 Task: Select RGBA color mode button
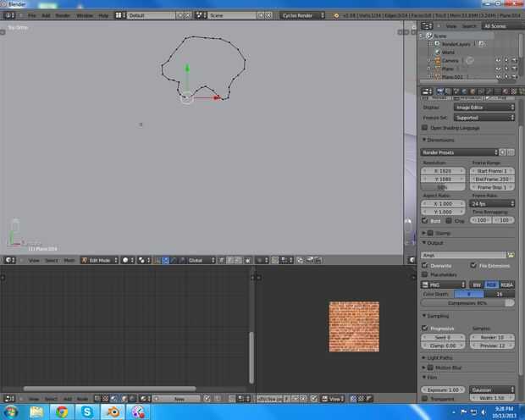(x=506, y=285)
